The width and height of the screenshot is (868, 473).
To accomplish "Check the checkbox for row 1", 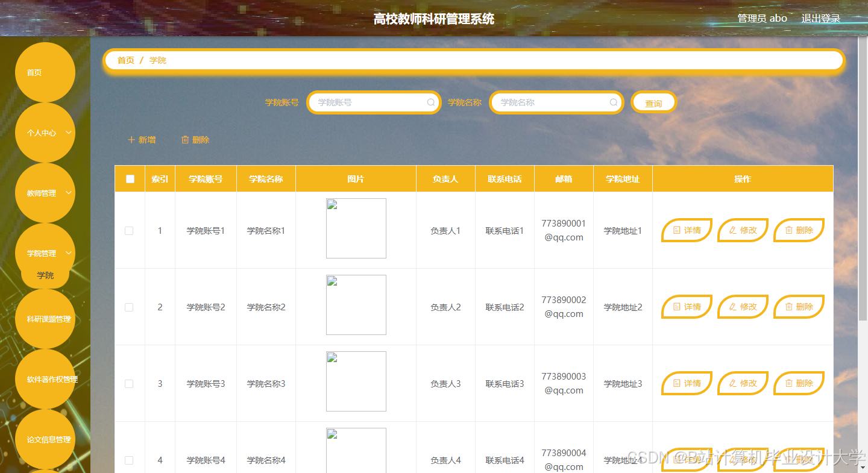I will (x=129, y=231).
